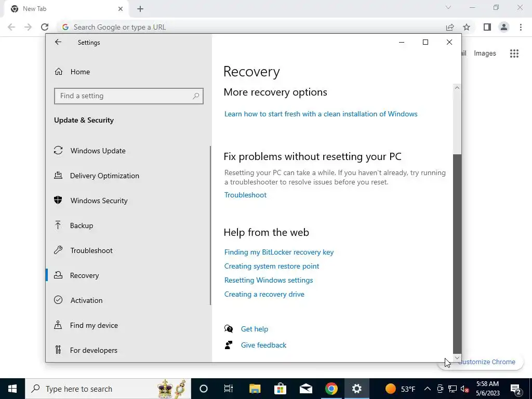
Task: Open Windows Security section
Action: 99,201
